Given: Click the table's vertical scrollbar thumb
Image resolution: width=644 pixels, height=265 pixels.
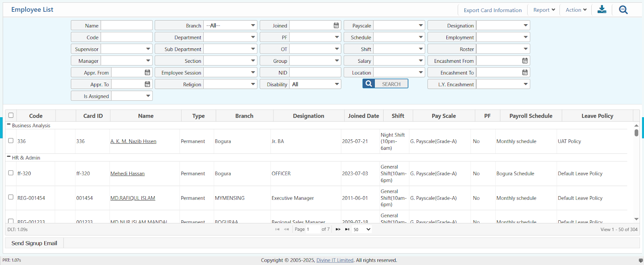Looking at the screenshot, I should (636, 132).
